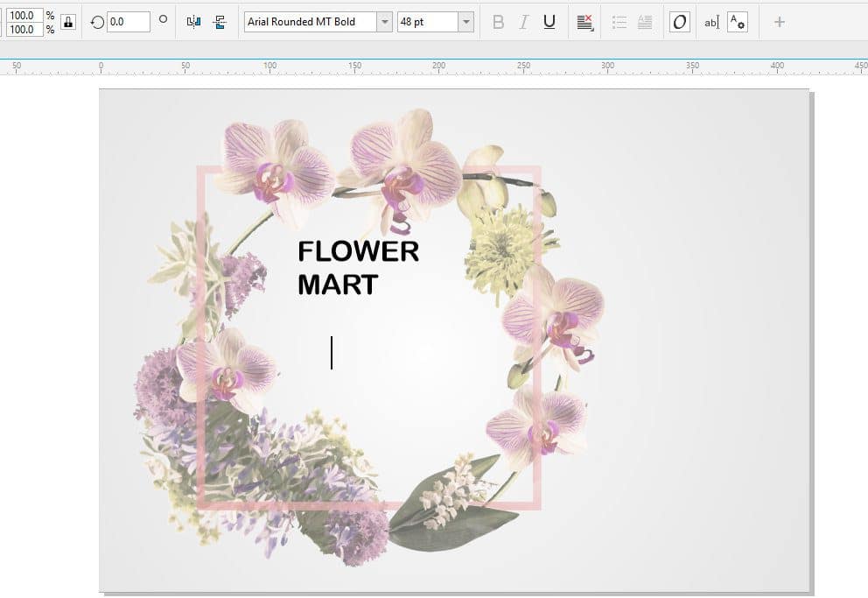Image resolution: width=868 pixels, height=598 pixels.
Task: Expand the alignment options dropdown arrow
Action: tap(591, 29)
